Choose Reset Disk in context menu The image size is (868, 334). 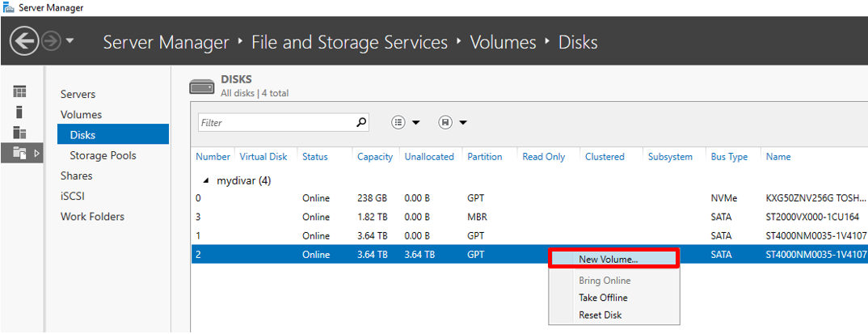(x=600, y=315)
